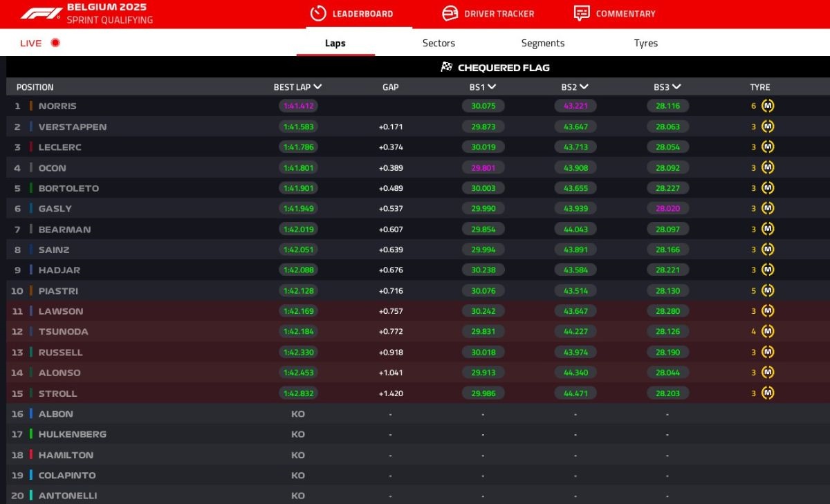Image resolution: width=830 pixels, height=504 pixels.
Task: Switch to the Sectors tab
Action: point(439,43)
